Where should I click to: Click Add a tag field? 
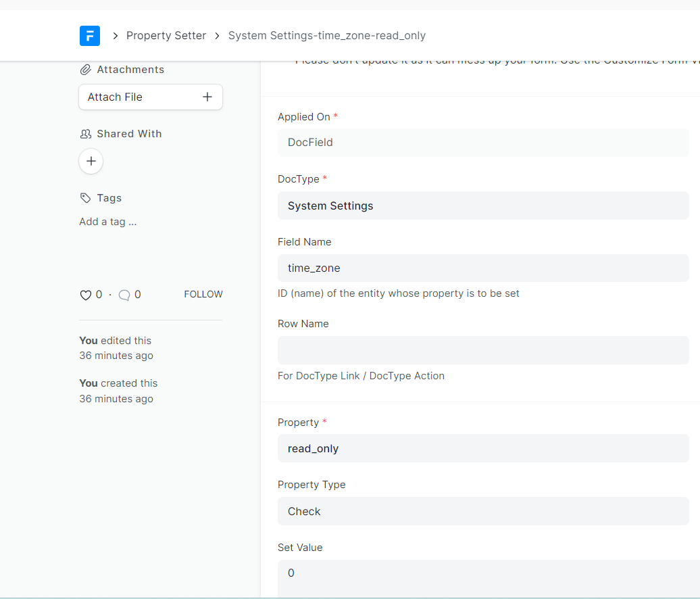click(x=108, y=222)
